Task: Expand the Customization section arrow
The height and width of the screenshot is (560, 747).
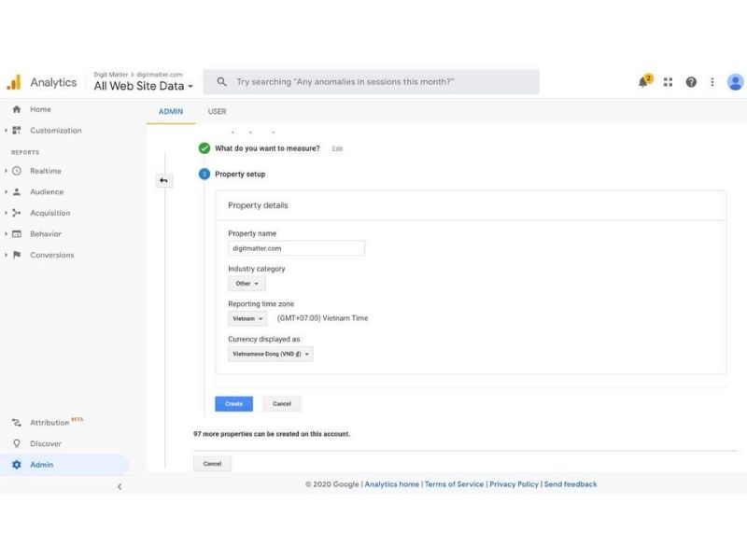Action: pos(6,130)
